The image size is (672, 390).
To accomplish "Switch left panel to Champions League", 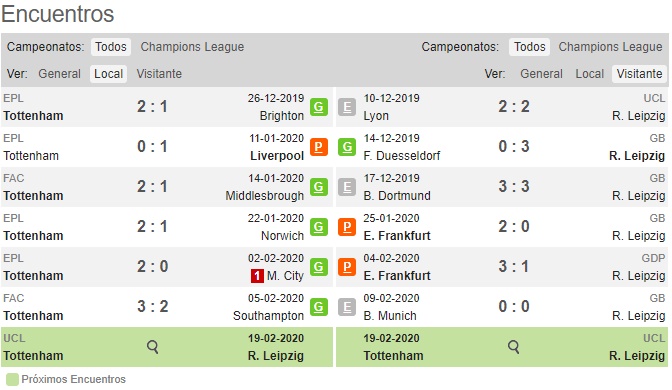I will (192, 47).
